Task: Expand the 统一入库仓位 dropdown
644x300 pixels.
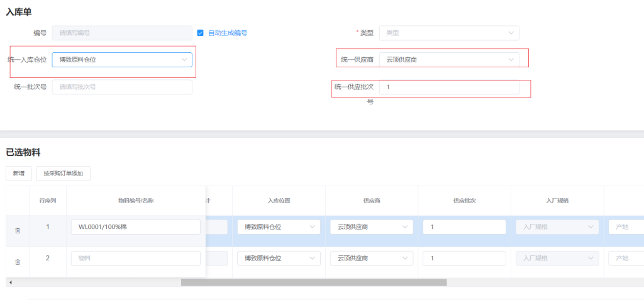Action: point(122,60)
